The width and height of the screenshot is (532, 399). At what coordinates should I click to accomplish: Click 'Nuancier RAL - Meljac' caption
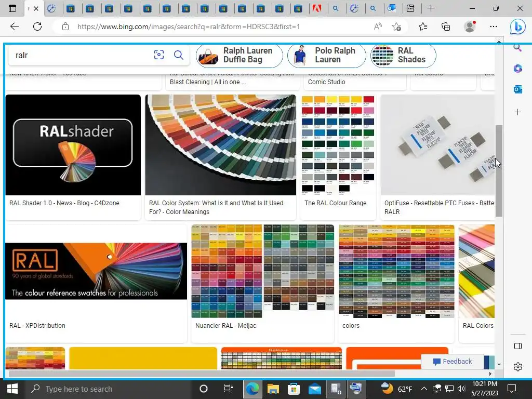pyautogui.click(x=225, y=325)
